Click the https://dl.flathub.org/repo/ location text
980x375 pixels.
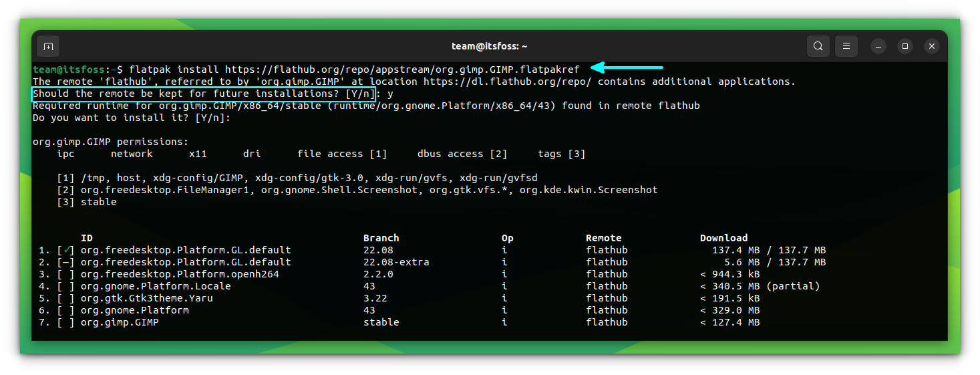[x=507, y=82]
